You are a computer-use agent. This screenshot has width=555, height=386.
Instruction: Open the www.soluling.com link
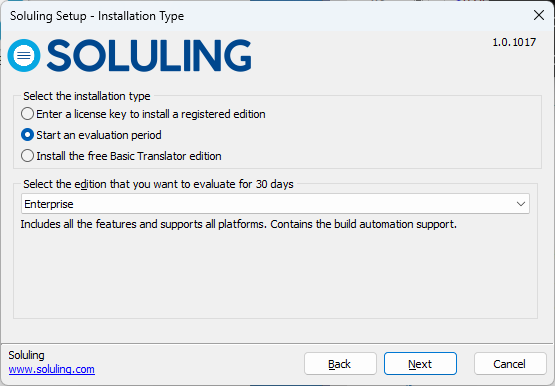click(52, 369)
